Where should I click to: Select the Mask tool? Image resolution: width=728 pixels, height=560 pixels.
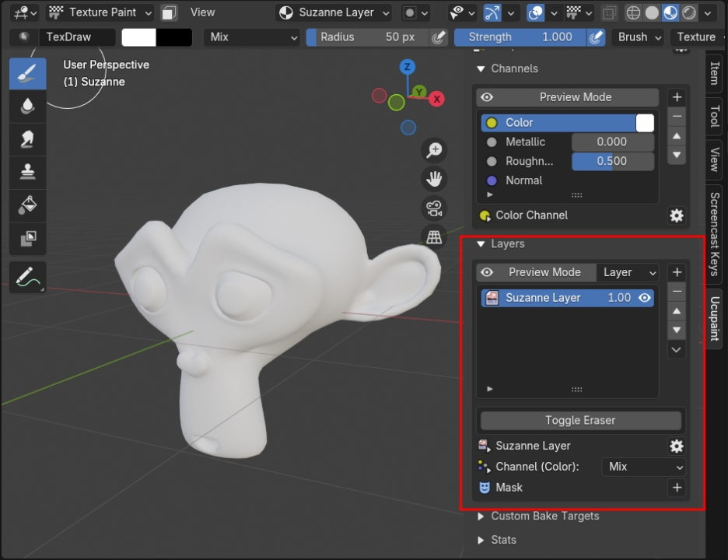tap(27, 239)
